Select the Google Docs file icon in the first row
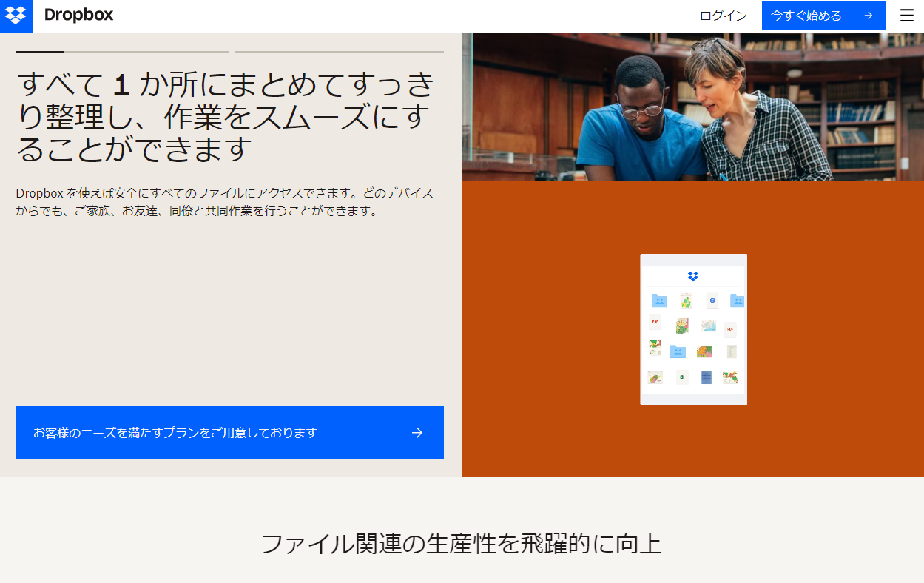Image resolution: width=924 pixels, height=583 pixels. 712,300
